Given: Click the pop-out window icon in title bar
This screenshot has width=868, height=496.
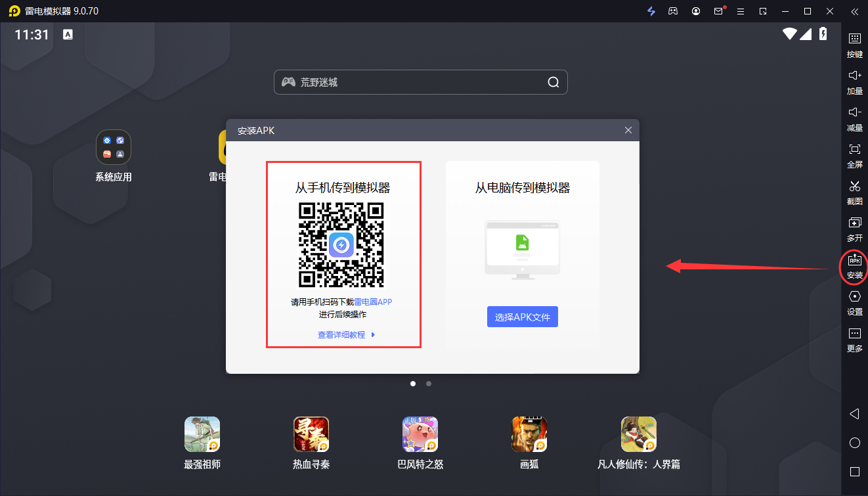Looking at the screenshot, I should pyautogui.click(x=763, y=11).
